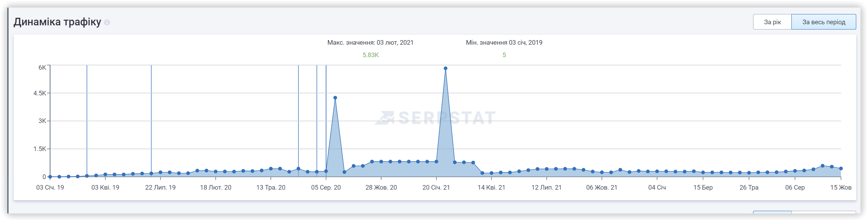Click the green minimum value 5

[x=504, y=55]
